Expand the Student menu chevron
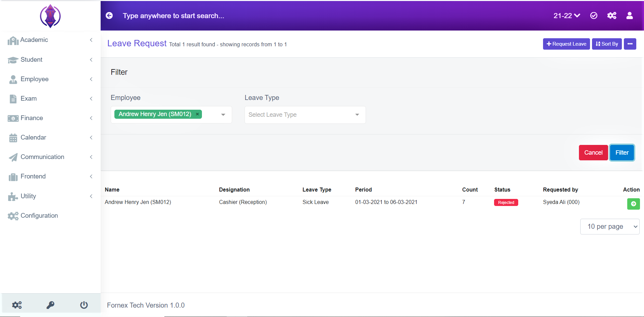644x317 pixels. point(91,60)
